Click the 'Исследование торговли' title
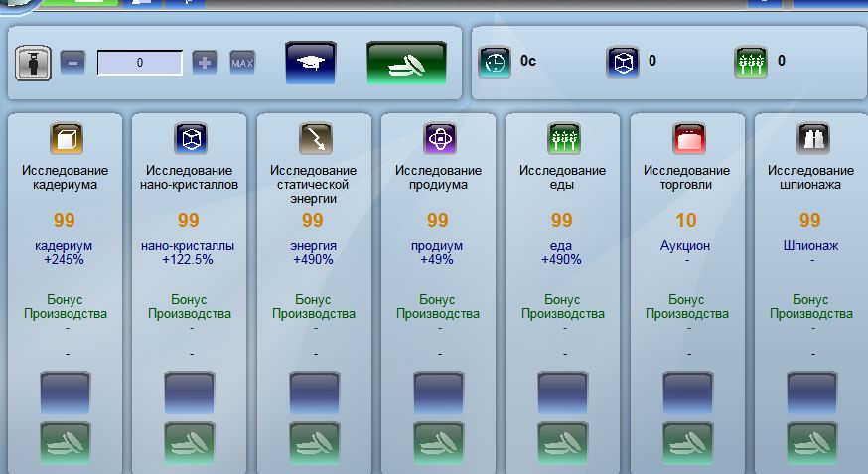This screenshot has height=474, width=868. pos(686,178)
